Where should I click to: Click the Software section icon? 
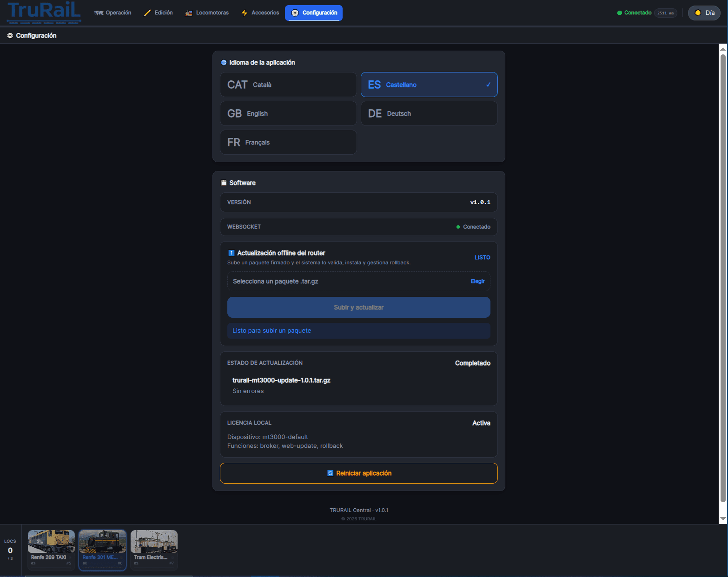[x=224, y=183]
